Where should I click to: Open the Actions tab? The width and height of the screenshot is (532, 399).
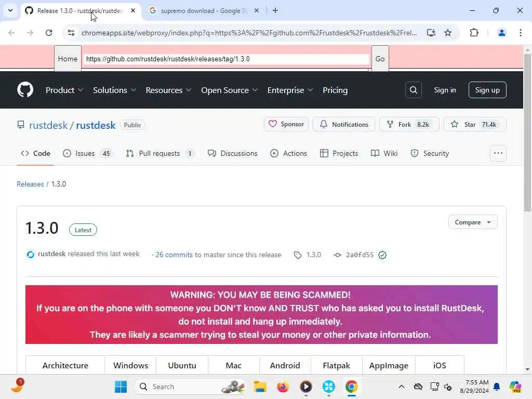point(288,153)
